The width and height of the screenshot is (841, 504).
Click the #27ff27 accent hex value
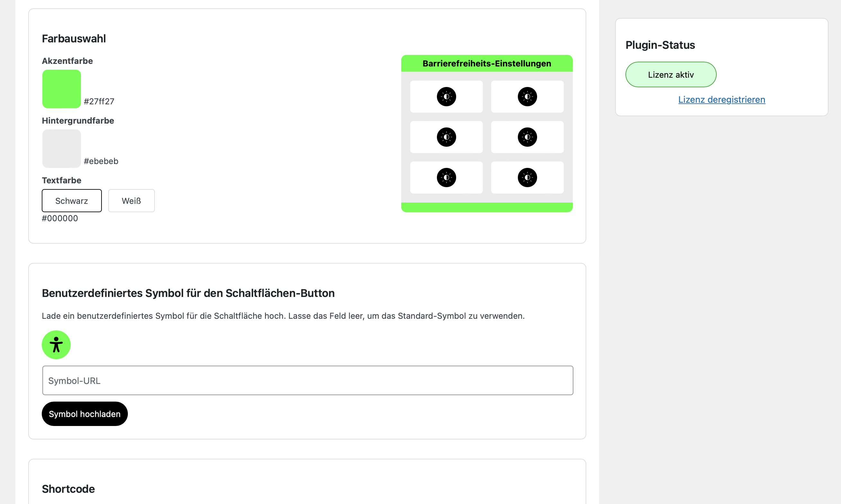(x=99, y=101)
